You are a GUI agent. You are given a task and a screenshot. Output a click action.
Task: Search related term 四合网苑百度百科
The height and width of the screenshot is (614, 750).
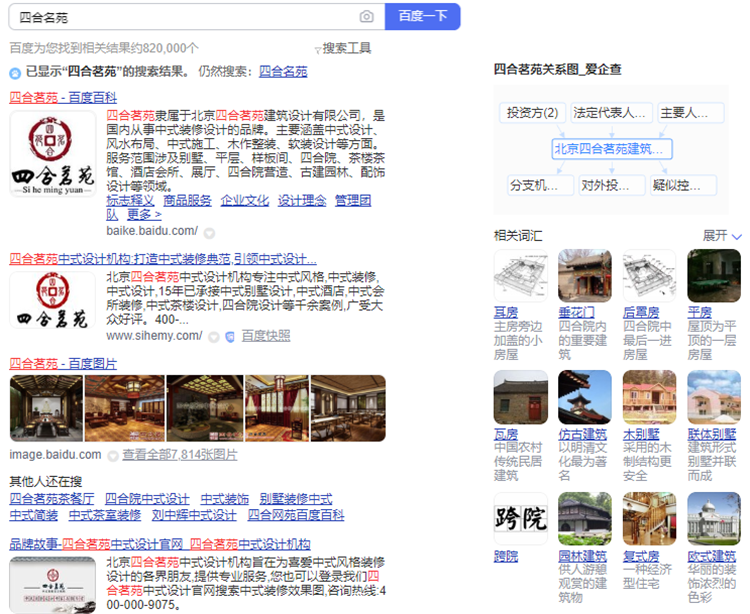[x=296, y=515]
